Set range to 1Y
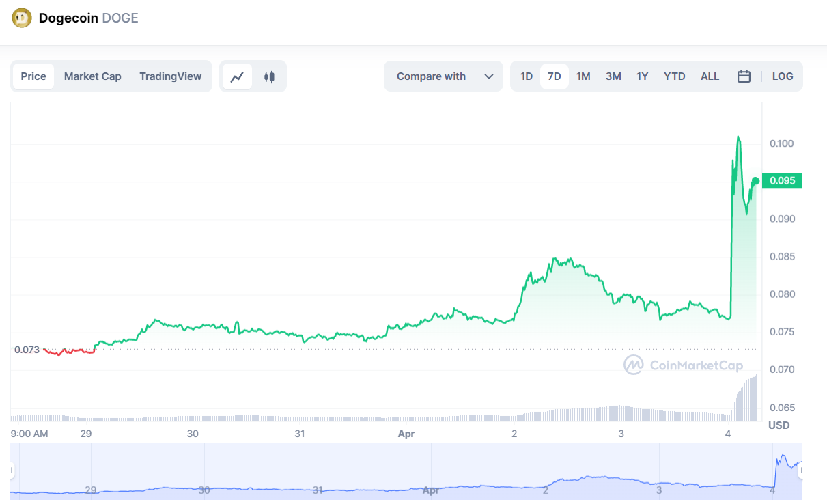 click(643, 76)
